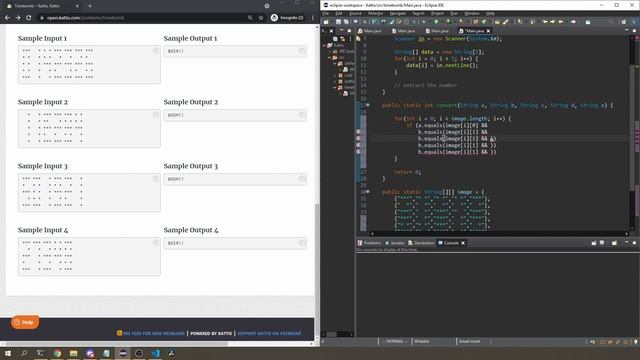Copy Sample Output 3 to clipboard
Image resolution: width=640 pixels, height=360 pixels.
(302, 179)
